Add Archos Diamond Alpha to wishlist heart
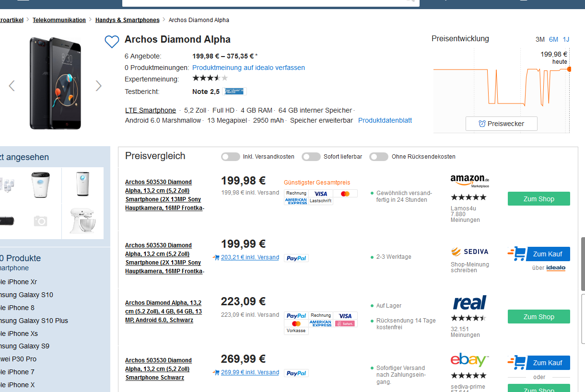The image size is (585, 392). (x=112, y=42)
